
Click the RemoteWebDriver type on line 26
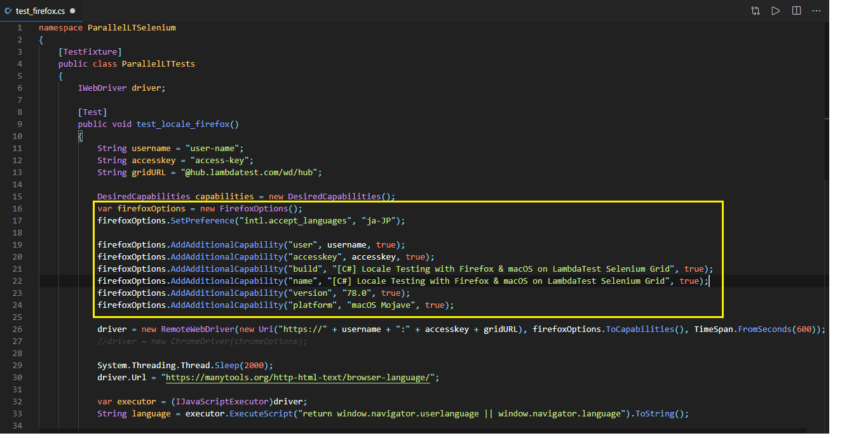pos(198,329)
